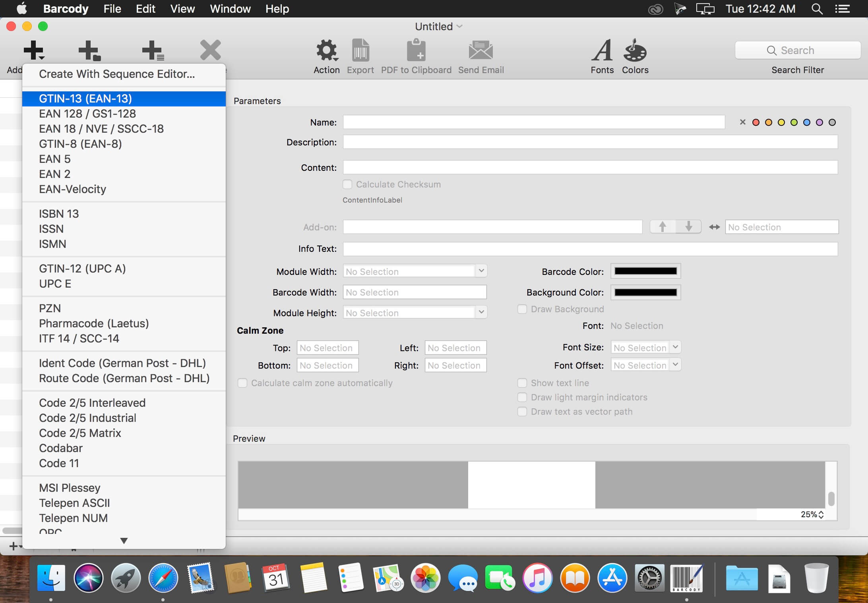Open the Background Color swatch
This screenshot has width=868, height=603.
[x=645, y=292]
